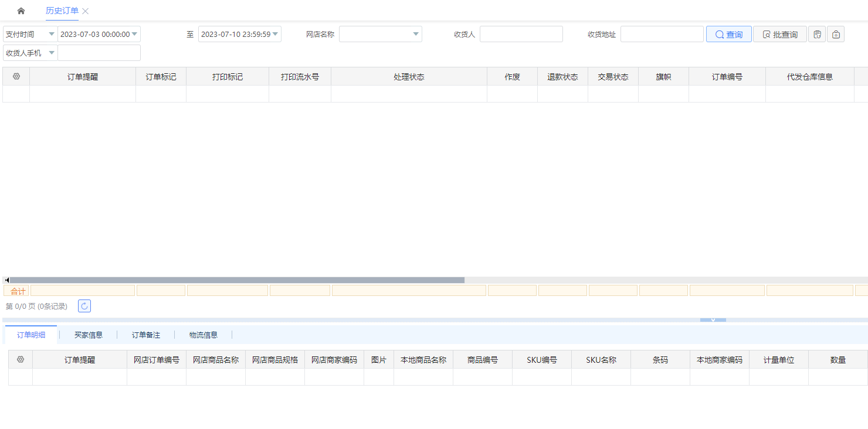Click the 网店商品规格 column header
This screenshot has width=868, height=429.
275,360
